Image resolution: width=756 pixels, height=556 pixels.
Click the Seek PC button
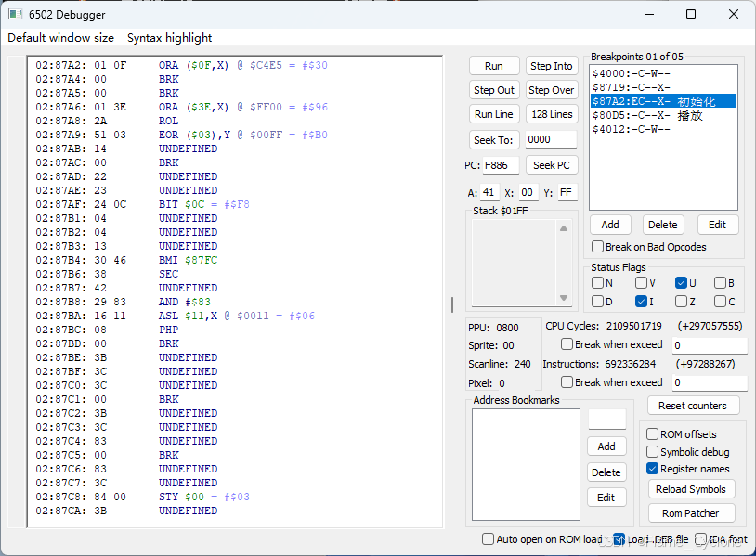(x=551, y=165)
